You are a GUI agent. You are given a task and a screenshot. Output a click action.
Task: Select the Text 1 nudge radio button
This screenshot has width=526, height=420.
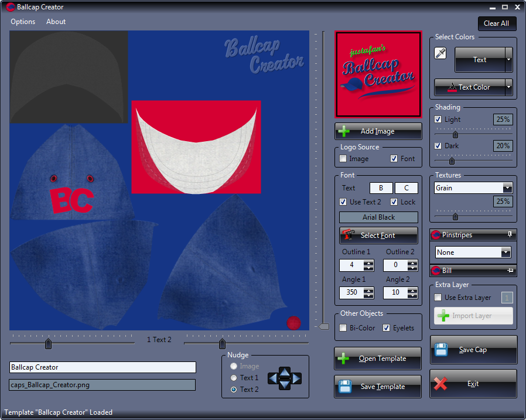(234, 378)
